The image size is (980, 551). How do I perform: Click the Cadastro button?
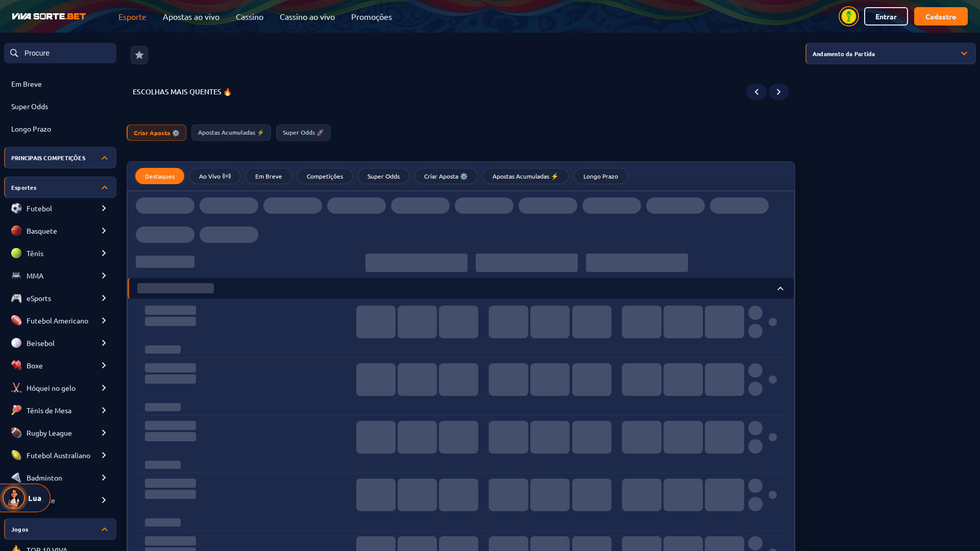941,16
